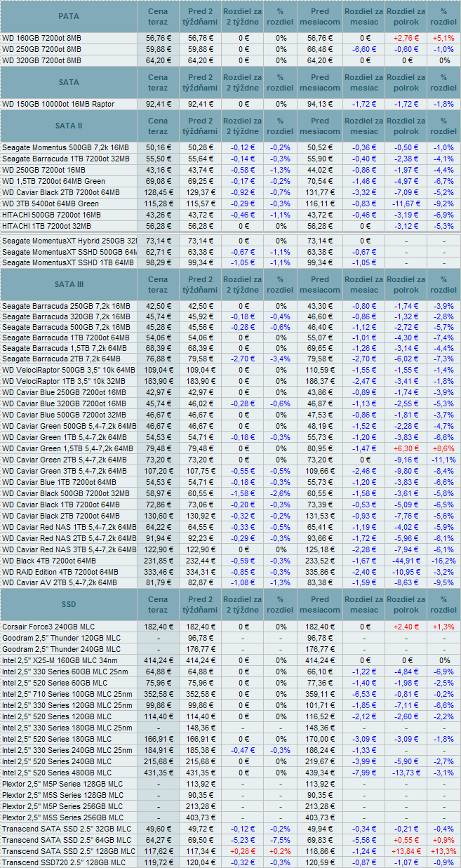This screenshot has height=868, width=461.
Task: Click the -16,2% percentage value
Action: (x=443, y=561)
